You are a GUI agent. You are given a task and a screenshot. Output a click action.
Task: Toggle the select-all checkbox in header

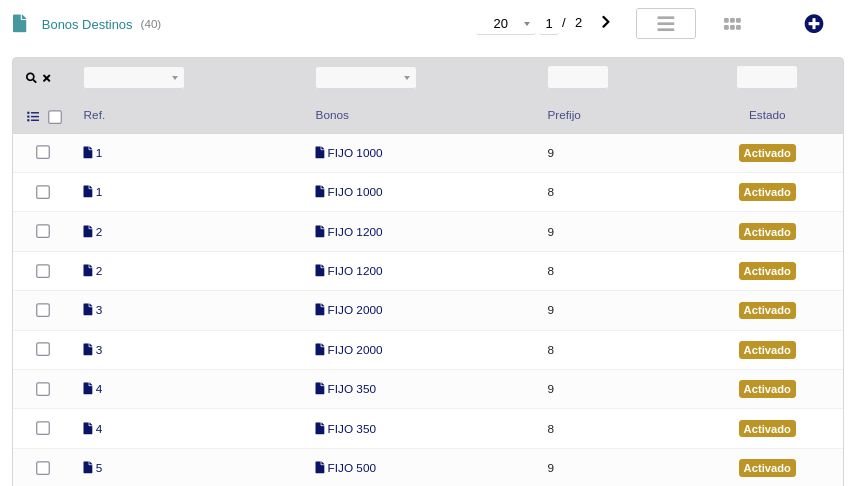click(x=55, y=117)
